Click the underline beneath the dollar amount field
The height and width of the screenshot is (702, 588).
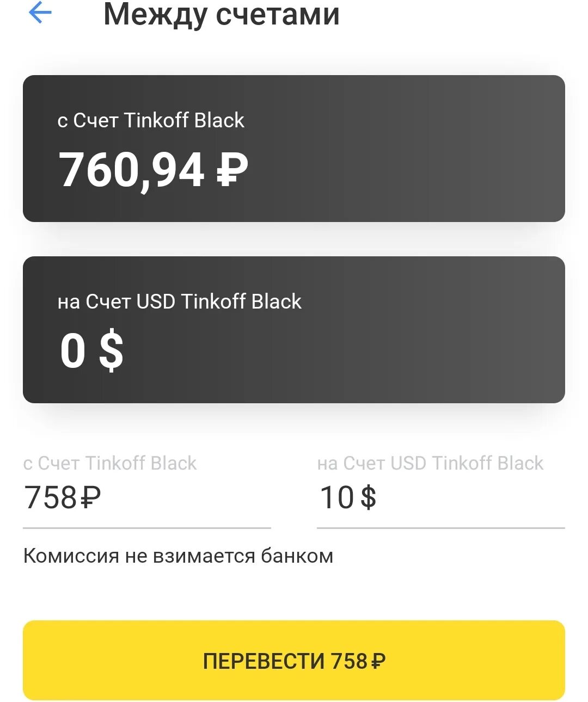(440, 527)
